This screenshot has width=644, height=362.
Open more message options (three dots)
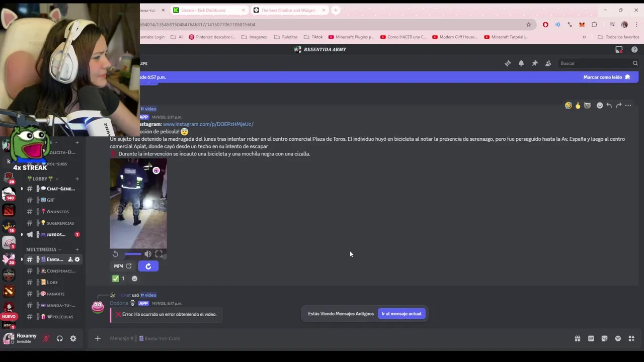[x=628, y=106]
